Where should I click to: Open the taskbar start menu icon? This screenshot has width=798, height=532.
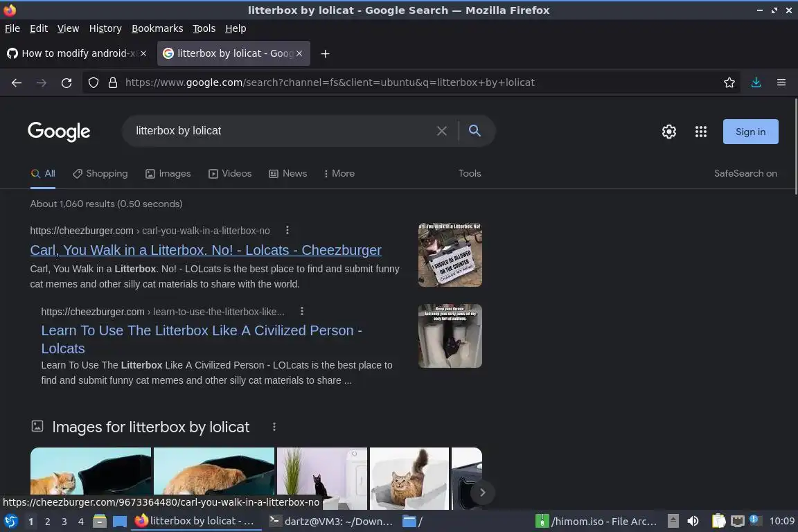[x=10, y=522]
